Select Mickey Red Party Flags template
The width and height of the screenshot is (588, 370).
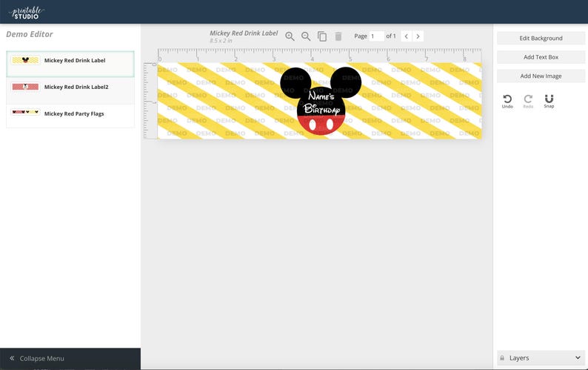tap(70, 116)
